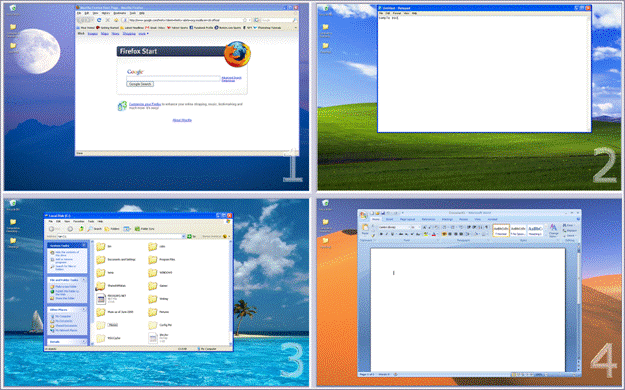Click the Firefox home icon

point(116,20)
